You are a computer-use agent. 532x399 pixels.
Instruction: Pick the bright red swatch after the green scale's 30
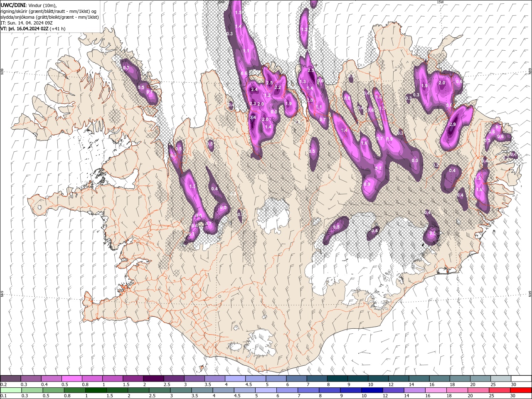pos(520,390)
